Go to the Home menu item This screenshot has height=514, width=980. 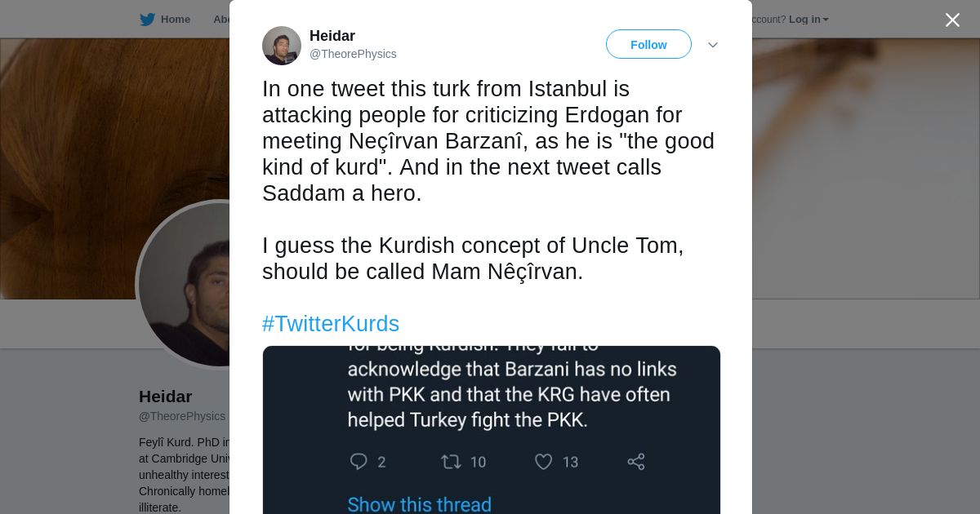(175, 20)
